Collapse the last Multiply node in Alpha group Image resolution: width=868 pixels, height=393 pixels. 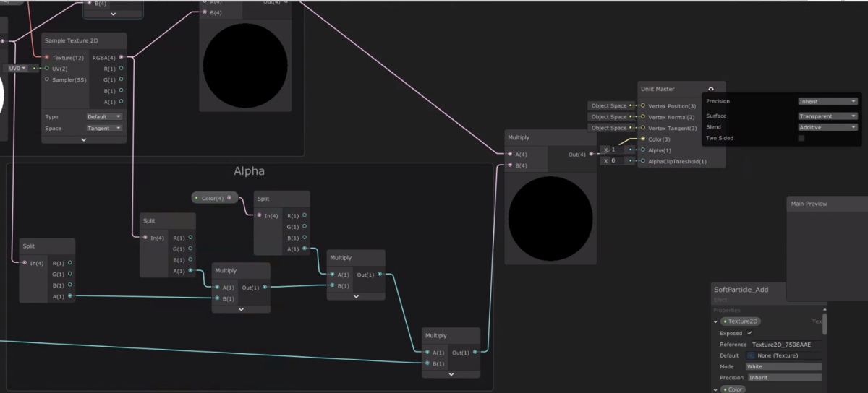click(x=451, y=373)
